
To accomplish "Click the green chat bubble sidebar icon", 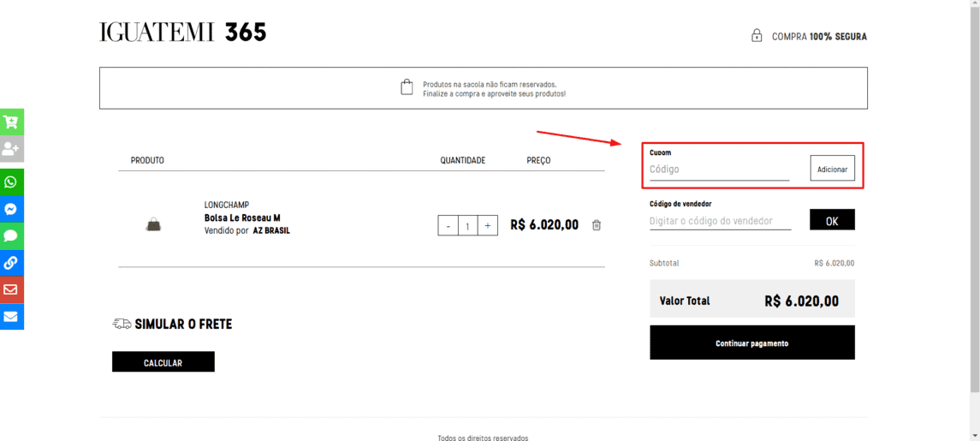I will click(11, 235).
